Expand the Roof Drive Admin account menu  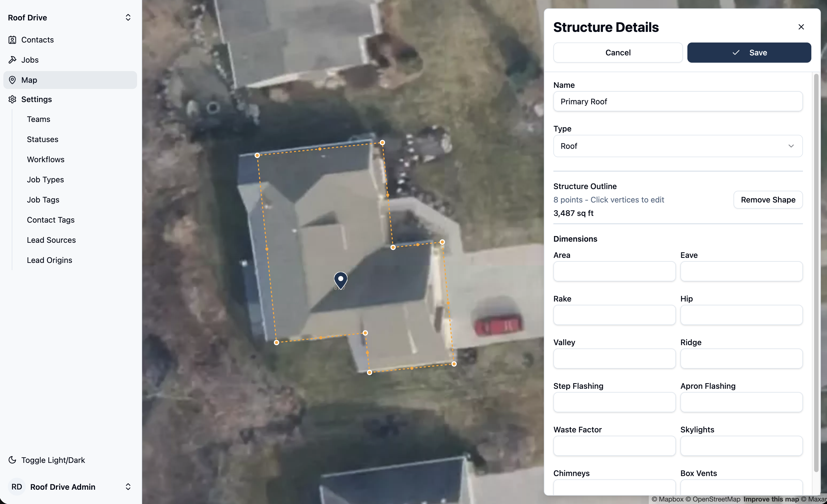pos(128,487)
